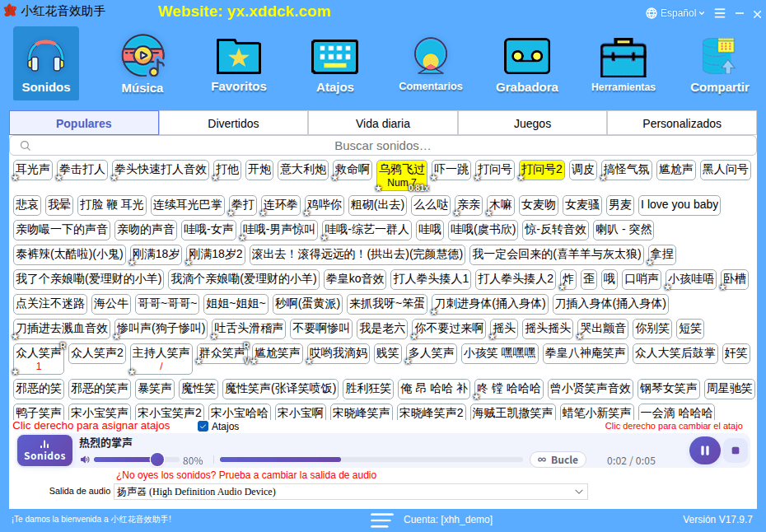Viewport: 766px width, 532px height.
Task: Click the Versión V17.9.7 text
Action: tap(717, 520)
